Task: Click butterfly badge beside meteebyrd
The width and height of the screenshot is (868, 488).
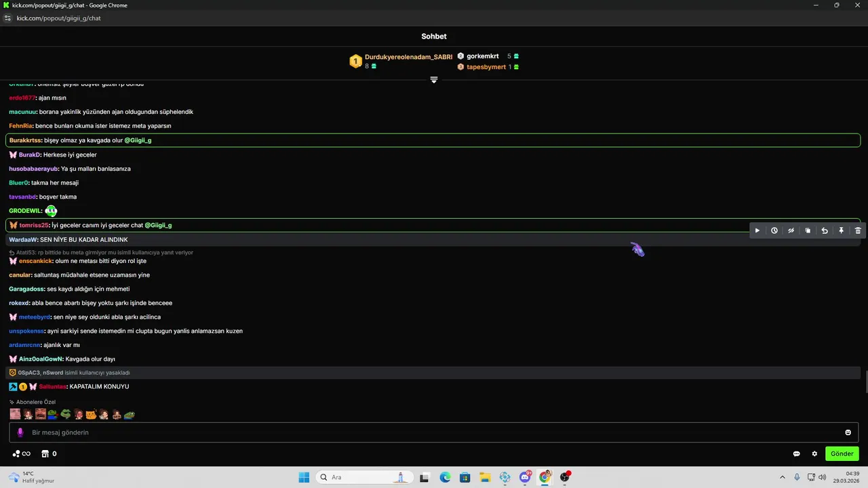Action: pyautogui.click(x=13, y=317)
